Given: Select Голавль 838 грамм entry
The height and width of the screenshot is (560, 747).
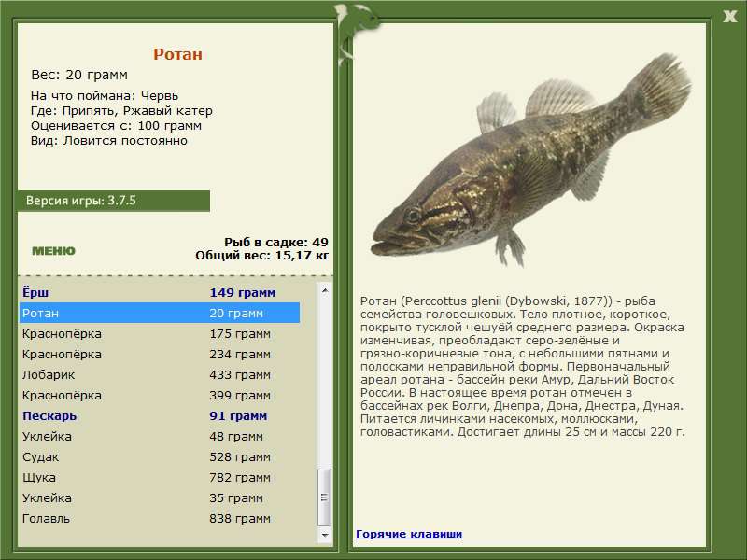Looking at the screenshot, I should click(x=160, y=518).
